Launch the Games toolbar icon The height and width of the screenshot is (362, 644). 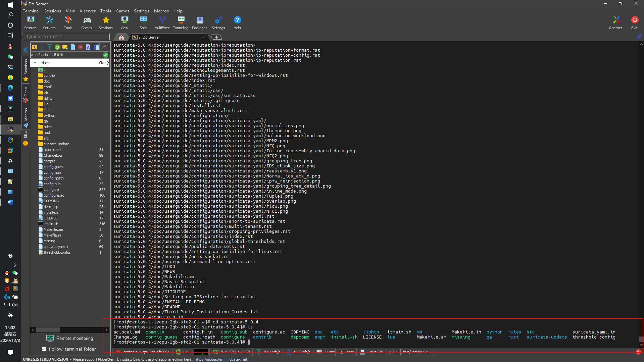click(87, 23)
